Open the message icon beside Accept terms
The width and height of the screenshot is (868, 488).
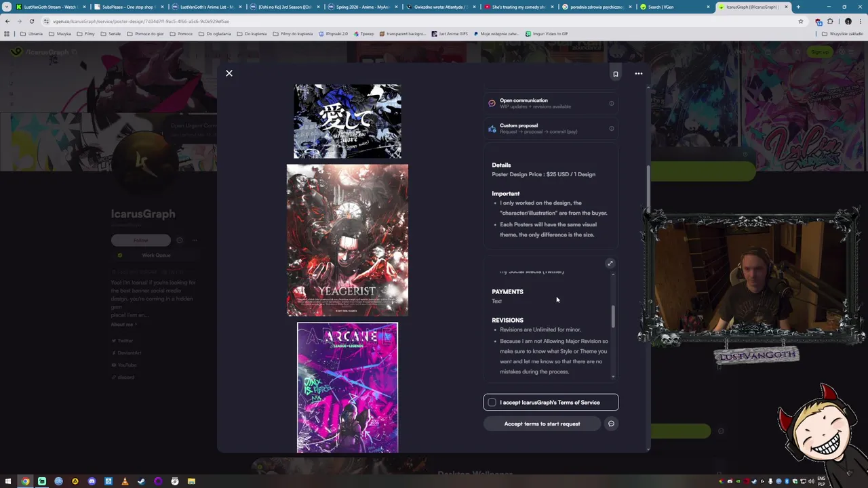pyautogui.click(x=611, y=424)
